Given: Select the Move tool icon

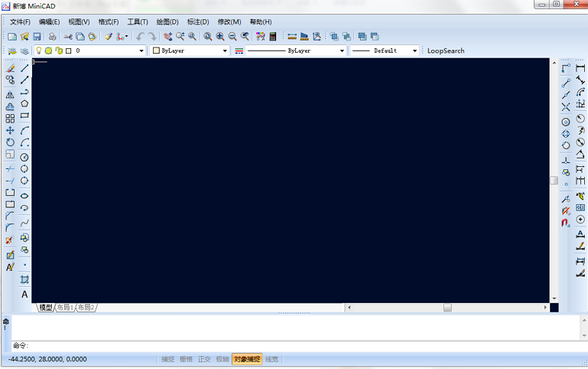Looking at the screenshot, I should point(10,131).
